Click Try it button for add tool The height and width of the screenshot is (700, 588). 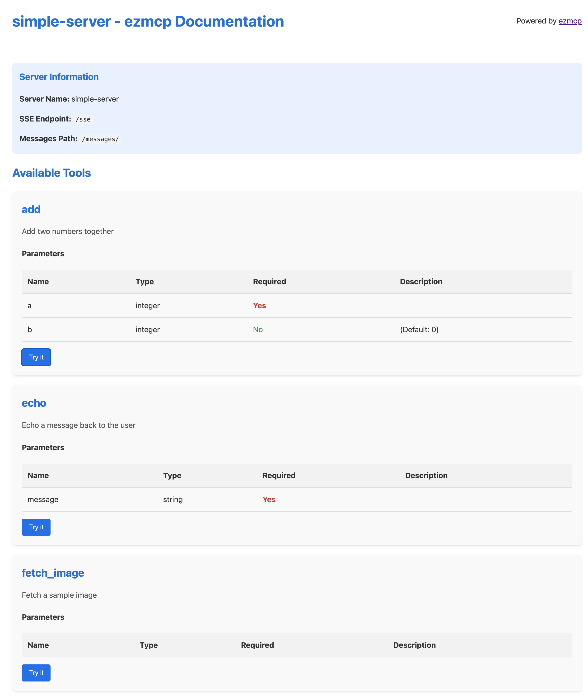[x=36, y=357]
